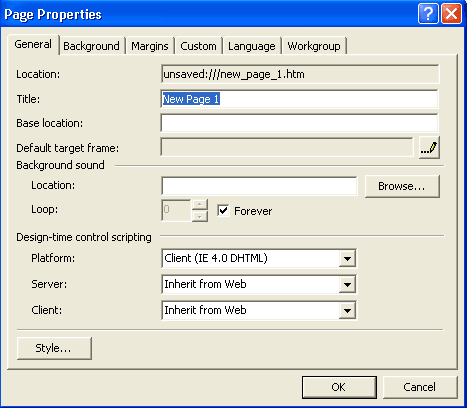The height and width of the screenshot is (408, 467).
Task: Select the Custom tab
Action: tap(198, 46)
